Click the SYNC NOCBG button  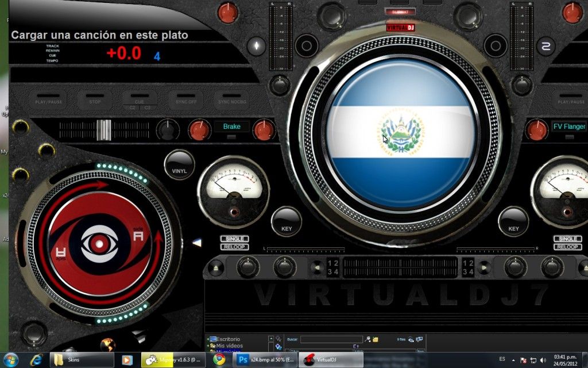point(232,100)
